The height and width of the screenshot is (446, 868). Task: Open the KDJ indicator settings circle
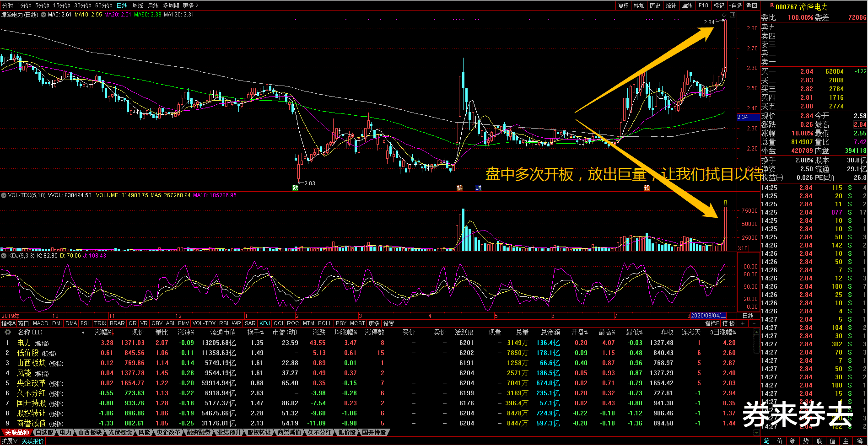click(4, 256)
